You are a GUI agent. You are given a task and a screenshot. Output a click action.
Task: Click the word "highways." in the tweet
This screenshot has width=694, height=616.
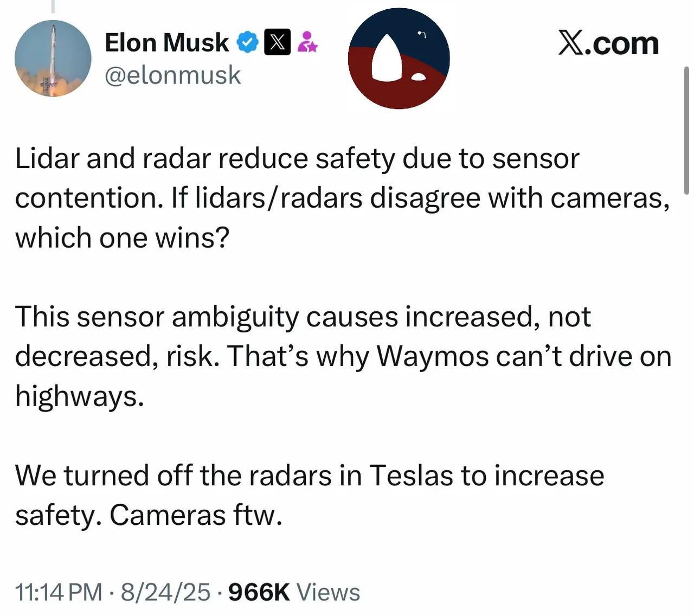pyautogui.click(x=79, y=396)
